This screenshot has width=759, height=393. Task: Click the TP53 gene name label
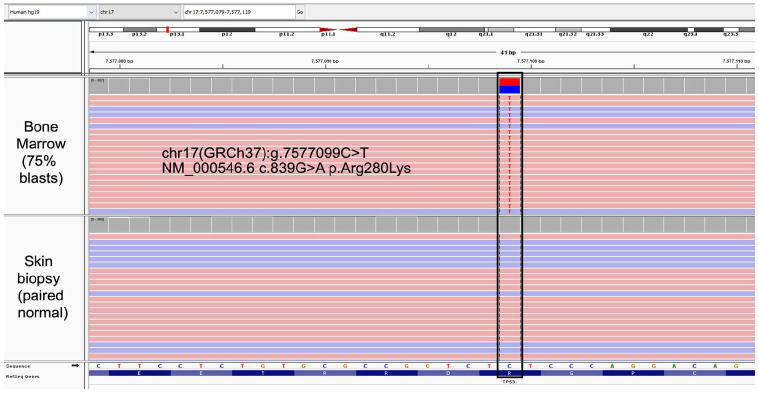[x=509, y=382]
